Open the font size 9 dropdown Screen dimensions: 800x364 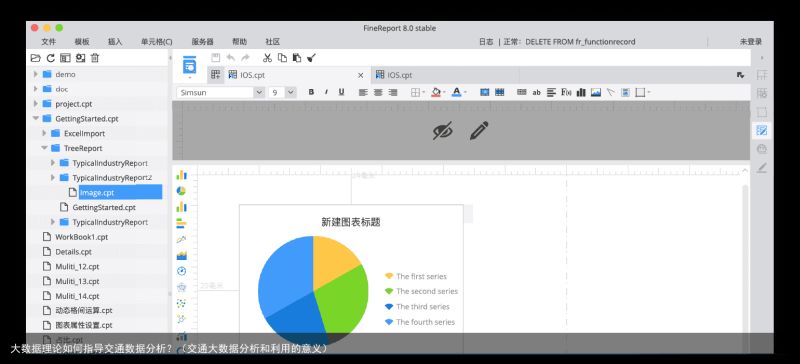click(282, 92)
